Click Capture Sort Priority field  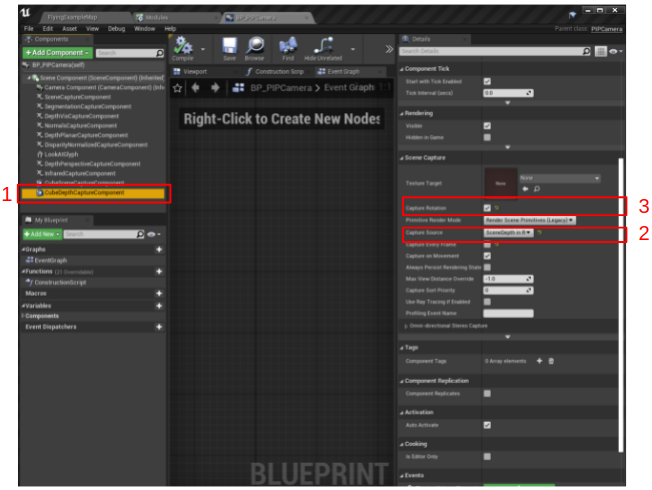tap(508, 290)
